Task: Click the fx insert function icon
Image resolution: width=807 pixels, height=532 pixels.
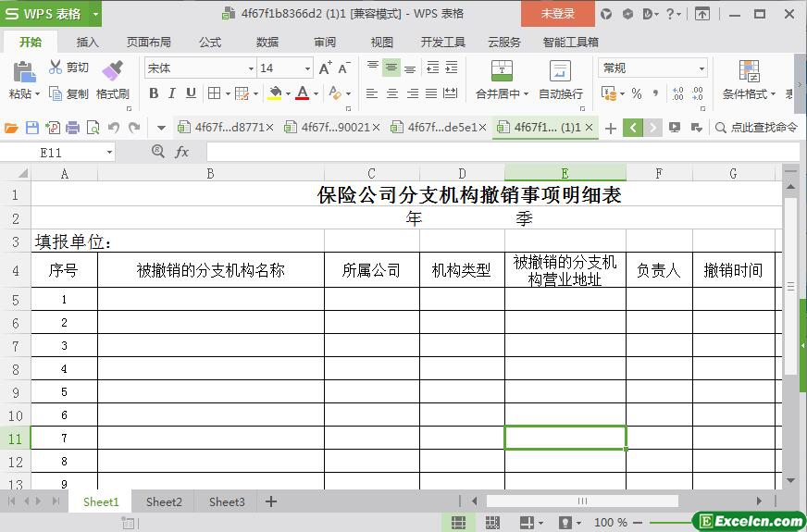Action: (182, 152)
